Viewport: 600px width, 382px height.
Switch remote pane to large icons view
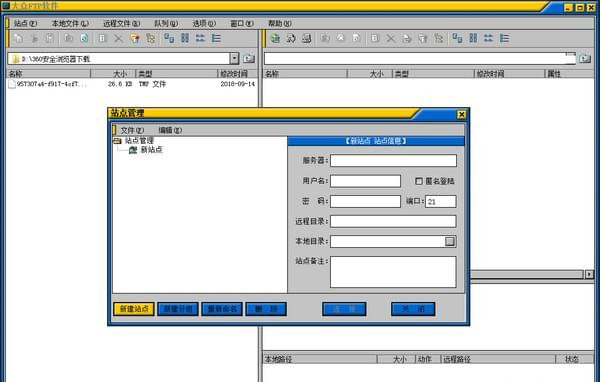pyautogui.click(x=457, y=38)
